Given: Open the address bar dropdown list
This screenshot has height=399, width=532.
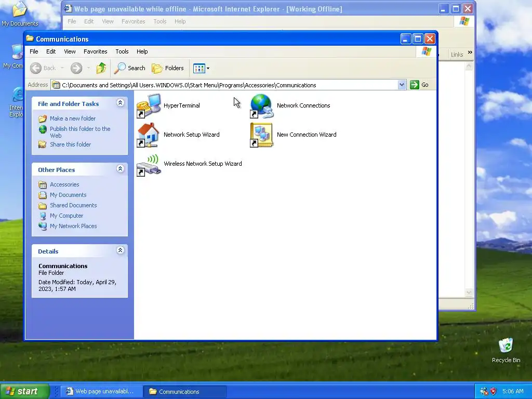Looking at the screenshot, I should 402,85.
